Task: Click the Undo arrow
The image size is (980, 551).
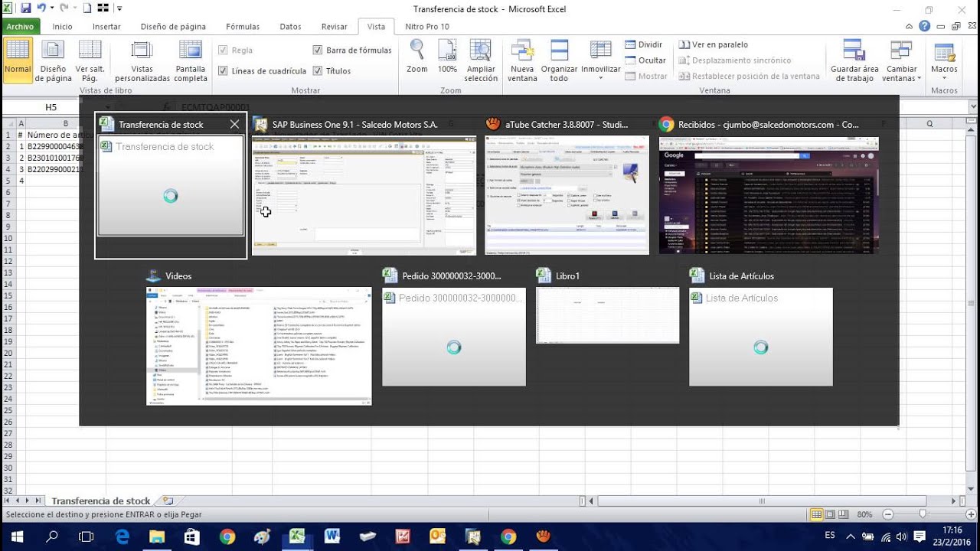Action: point(41,8)
